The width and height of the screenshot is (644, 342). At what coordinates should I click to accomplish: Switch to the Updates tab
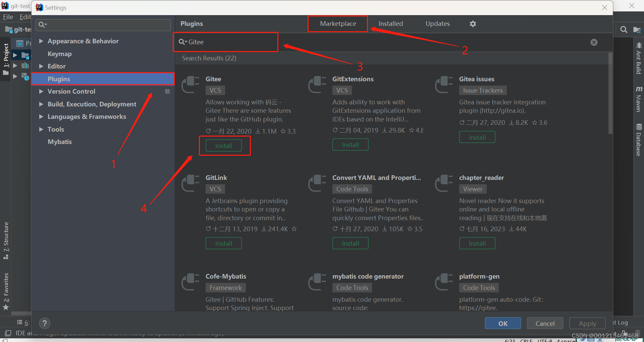click(x=437, y=24)
